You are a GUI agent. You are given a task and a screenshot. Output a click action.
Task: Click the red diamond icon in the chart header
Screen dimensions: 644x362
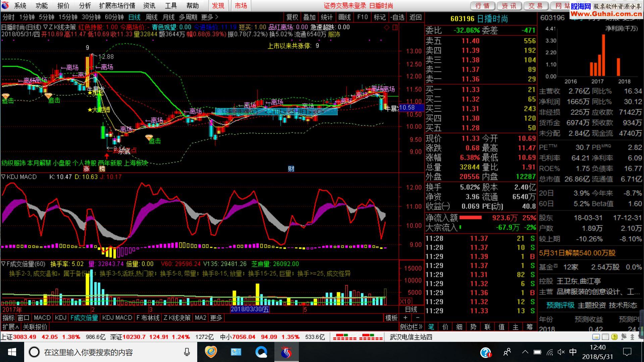tap(387, 27)
